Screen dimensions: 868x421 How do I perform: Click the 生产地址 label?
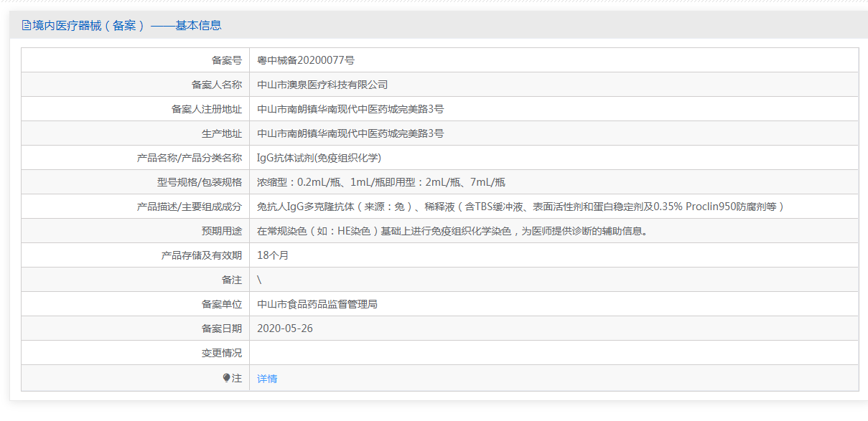(222, 133)
